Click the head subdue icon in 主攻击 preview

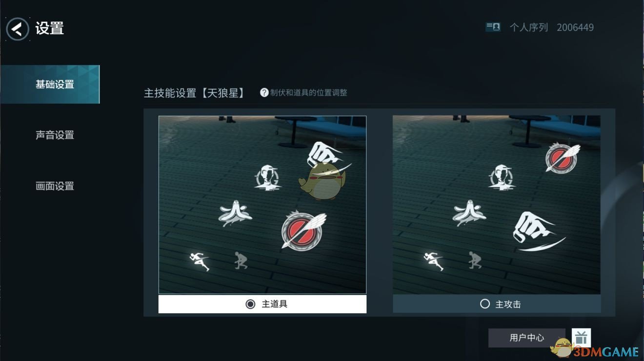pos(502,177)
